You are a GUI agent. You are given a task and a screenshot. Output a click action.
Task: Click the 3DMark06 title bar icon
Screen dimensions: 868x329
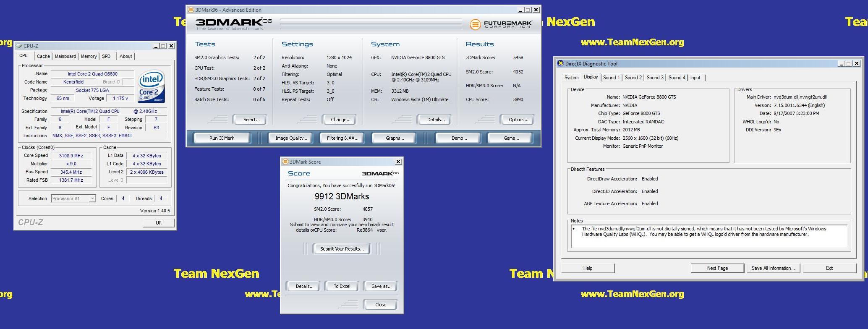[191, 10]
